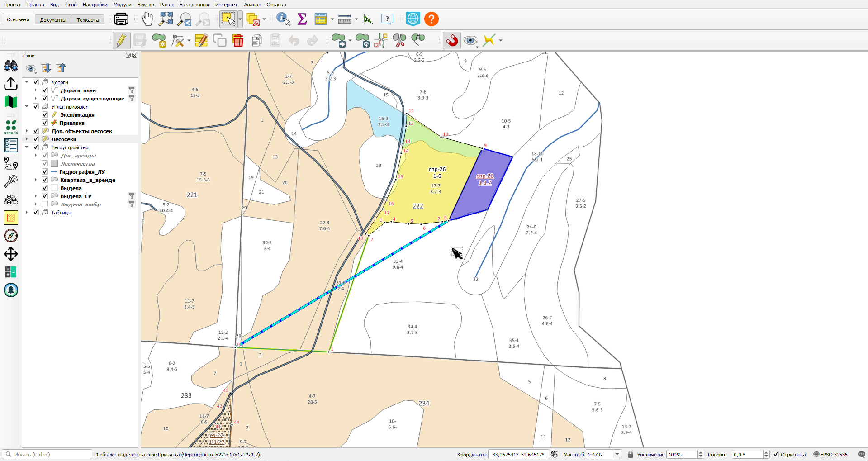
Task: Switch to the Документы tab
Action: coord(53,19)
